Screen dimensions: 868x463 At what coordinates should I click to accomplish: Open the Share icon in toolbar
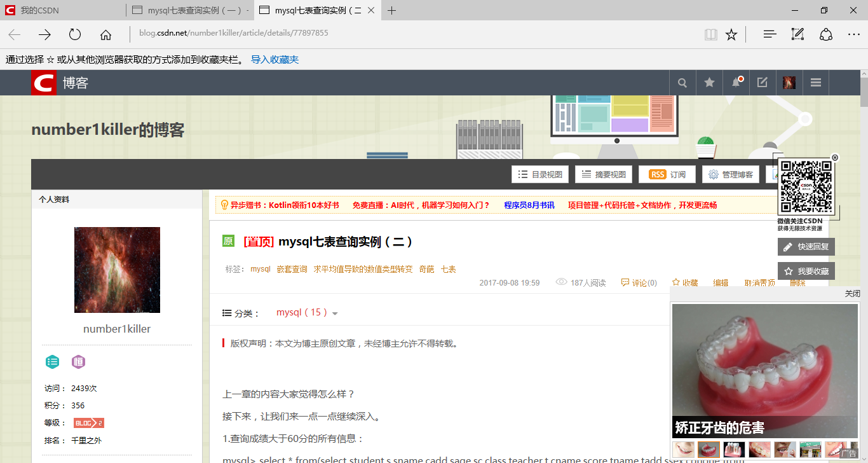pos(825,34)
